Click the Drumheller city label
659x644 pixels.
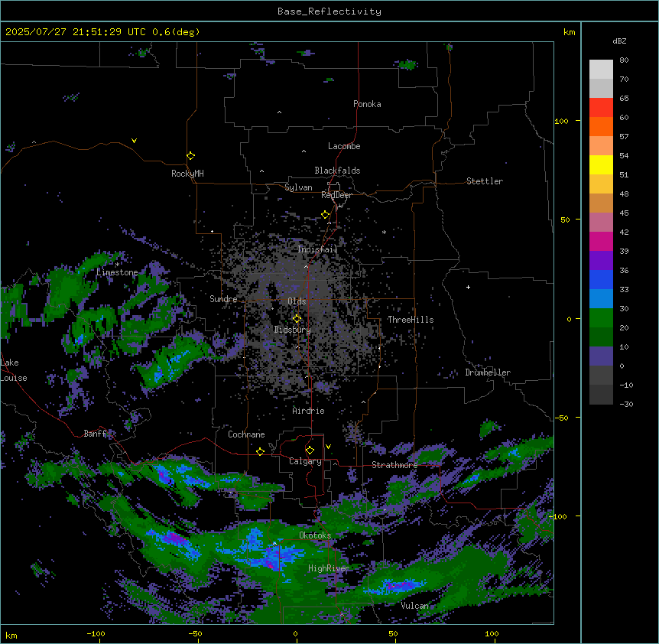coord(488,372)
